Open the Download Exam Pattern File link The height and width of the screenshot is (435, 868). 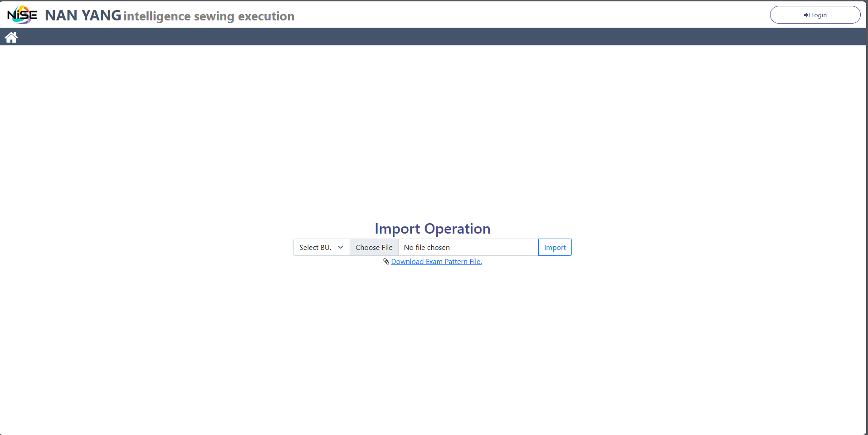(x=436, y=262)
